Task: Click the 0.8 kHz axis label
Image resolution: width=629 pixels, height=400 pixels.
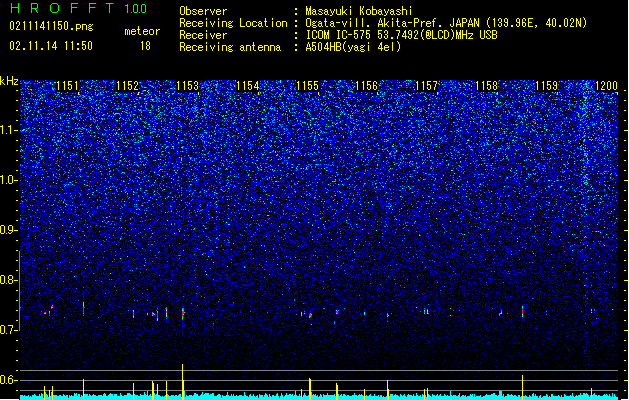Action: pos(8,280)
